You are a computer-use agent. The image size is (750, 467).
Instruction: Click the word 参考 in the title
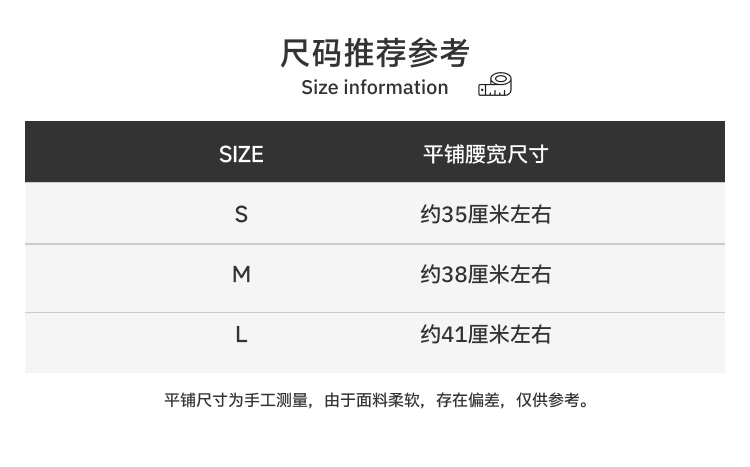[438, 53]
